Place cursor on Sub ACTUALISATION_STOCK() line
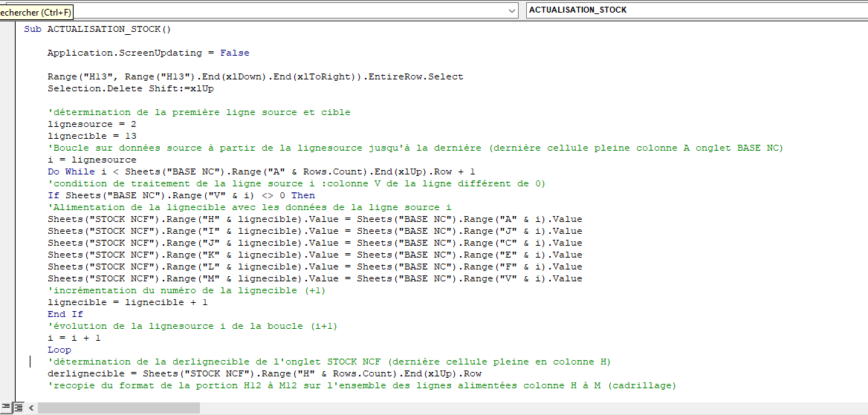This screenshot has width=868, height=415. tap(97, 30)
